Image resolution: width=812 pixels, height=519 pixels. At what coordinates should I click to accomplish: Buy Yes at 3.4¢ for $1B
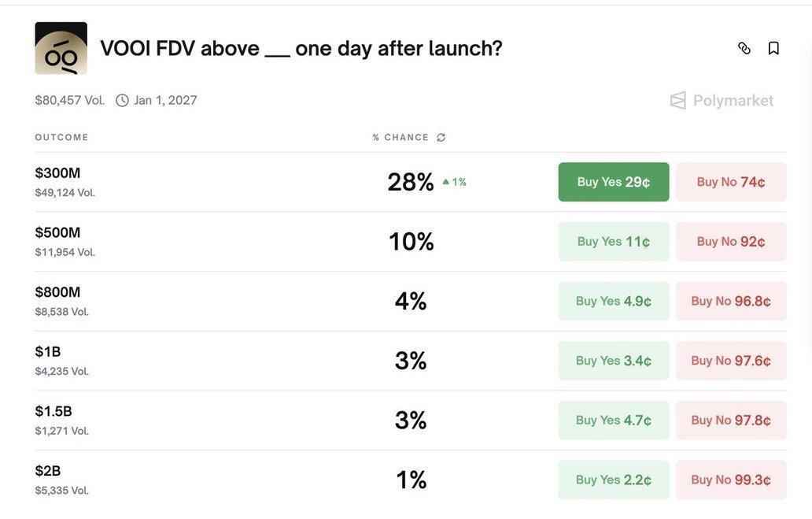pyautogui.click(x=614, y=361)
